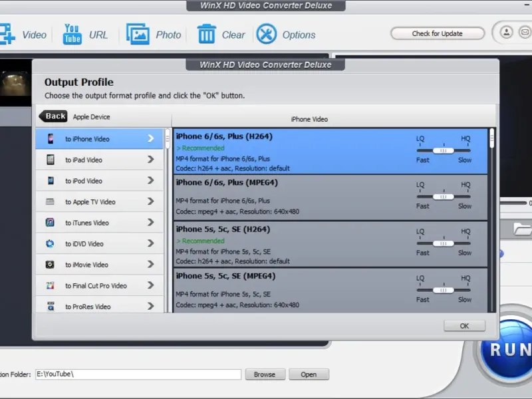The height and width of the screenshot is (399, 532).
Task: Select iPhone 6/6s, Plus (MPEG4) profile
Action: tap(330, 198)
